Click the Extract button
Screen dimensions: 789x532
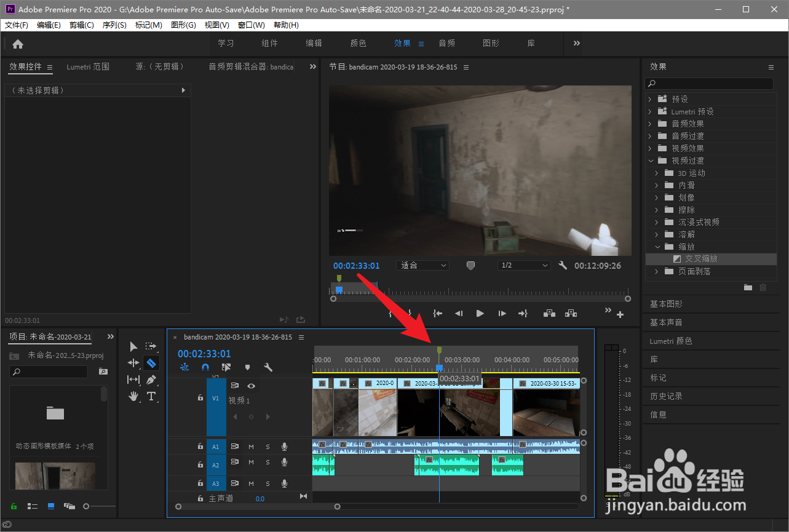pos(571,313)
